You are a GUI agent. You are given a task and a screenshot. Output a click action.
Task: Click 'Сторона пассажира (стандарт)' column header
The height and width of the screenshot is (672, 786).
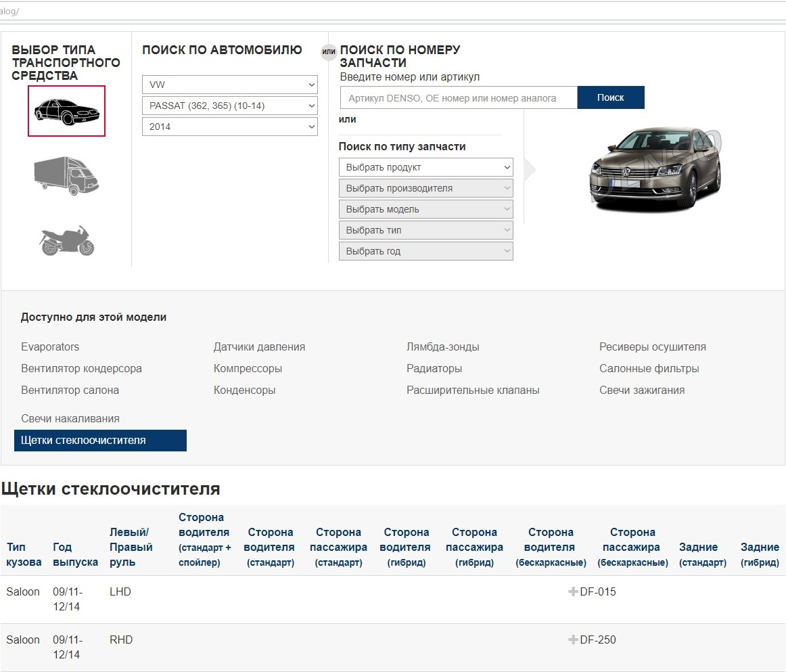[x=338, y=547]
